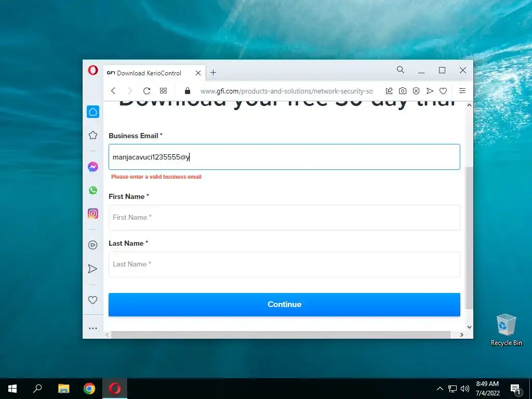Open Messenger in the sidebar
Viewport: 532px width, 399px height.
point(93,167)
